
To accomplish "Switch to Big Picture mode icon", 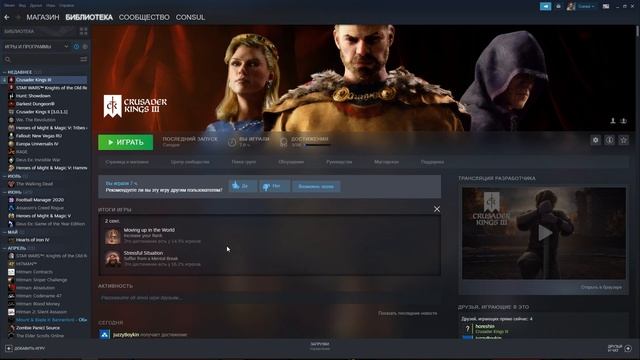I will (606, 6).
